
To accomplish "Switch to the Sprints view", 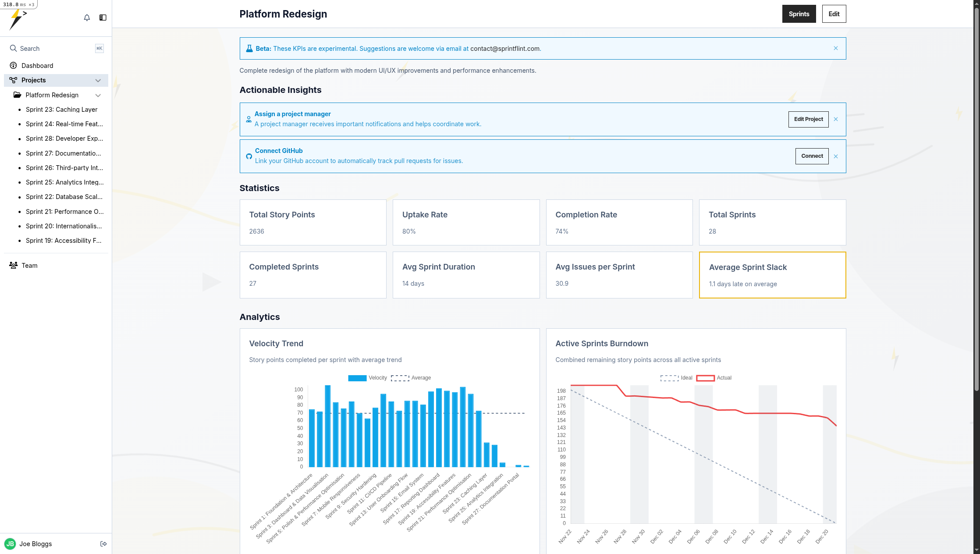I will [799, 14].
